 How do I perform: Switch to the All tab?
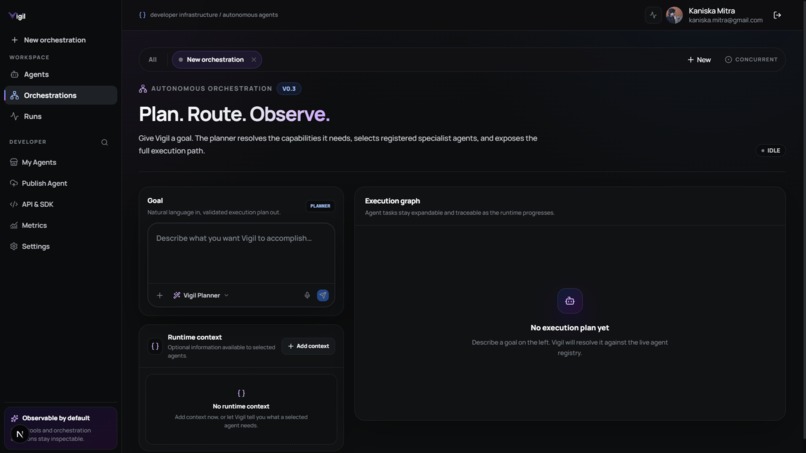[153, 60]
